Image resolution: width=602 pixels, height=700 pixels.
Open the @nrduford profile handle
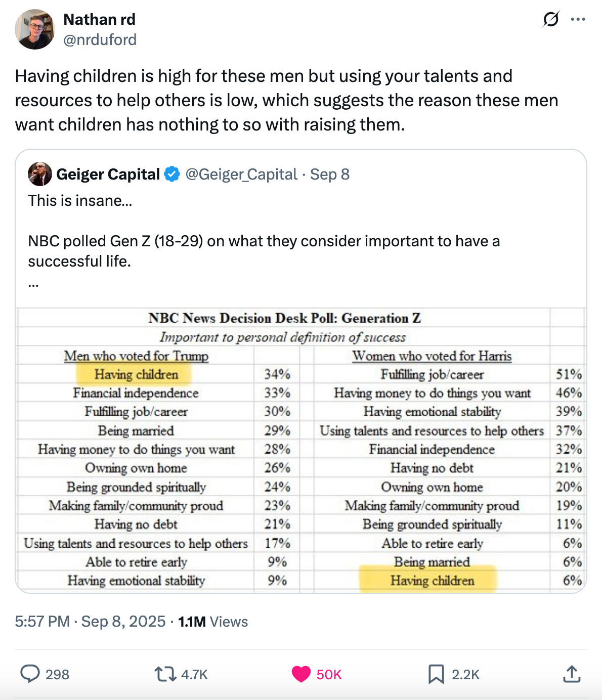pos(100,40)
